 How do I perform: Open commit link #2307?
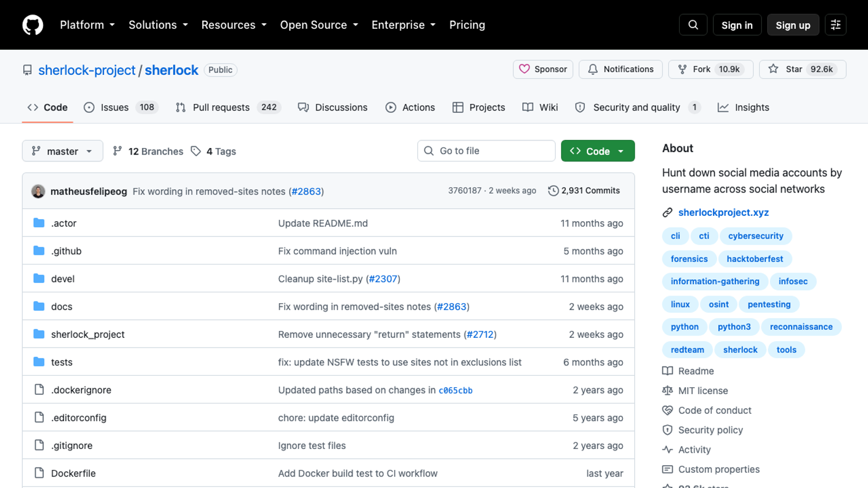[x=383, y=279]
